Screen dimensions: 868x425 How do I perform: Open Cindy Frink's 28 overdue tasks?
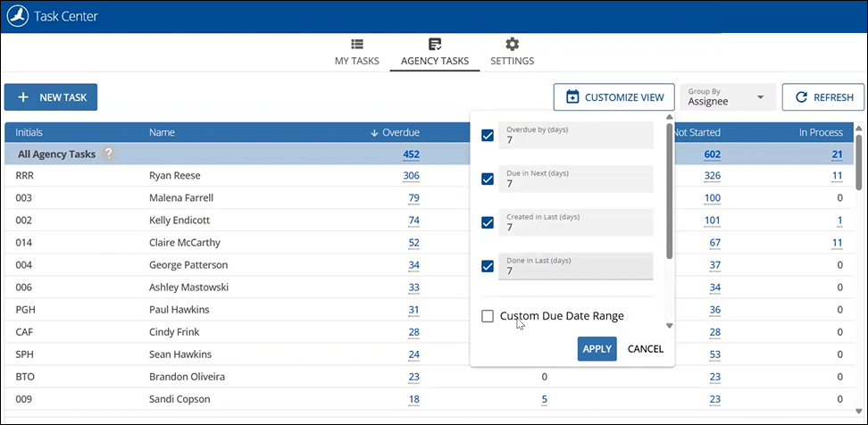pos(413,332)
